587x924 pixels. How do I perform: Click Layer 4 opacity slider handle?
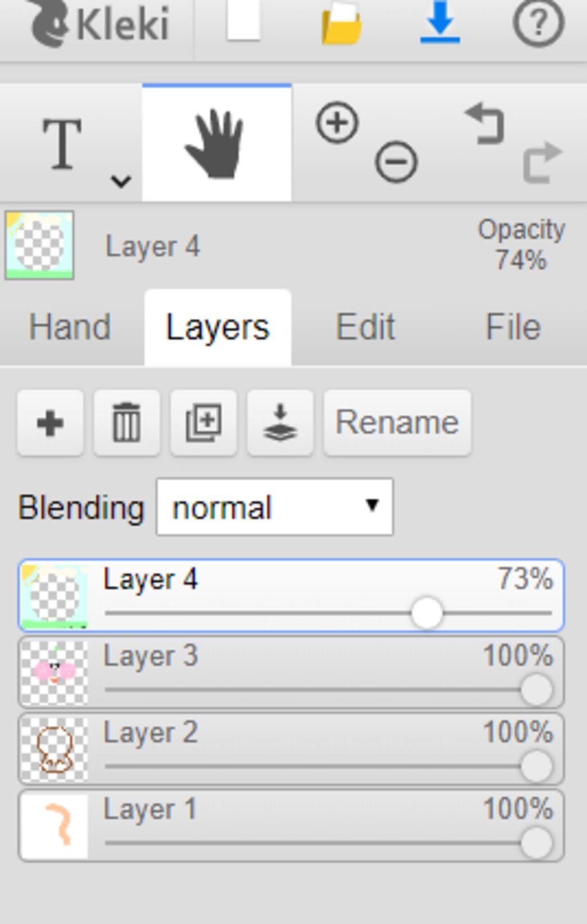coord(427,613)
